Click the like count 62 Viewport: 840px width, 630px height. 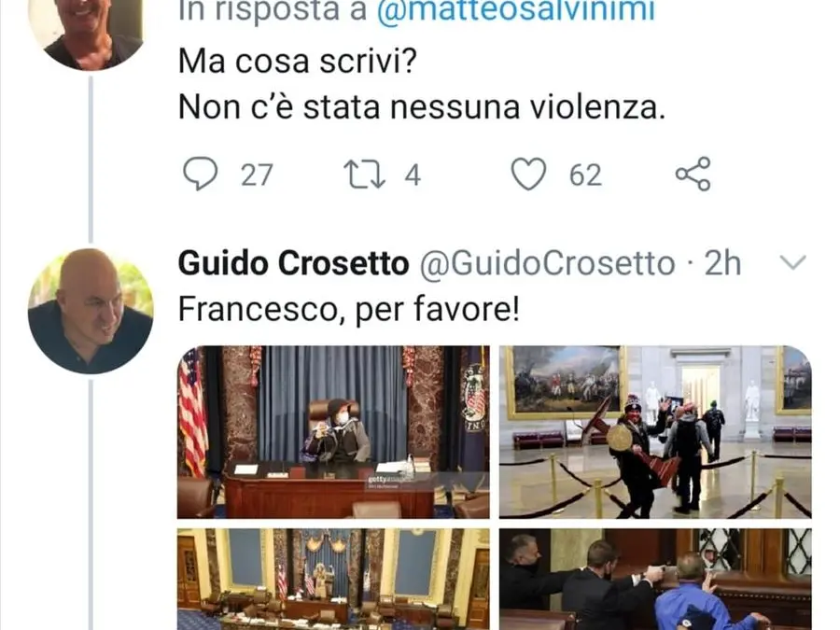click(x=585, y=175)
